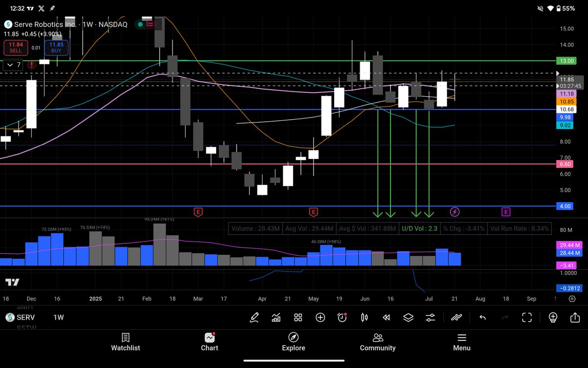588x368 pixels.
Task: Open the purple lightning event marker
Action: coord(455,212)
